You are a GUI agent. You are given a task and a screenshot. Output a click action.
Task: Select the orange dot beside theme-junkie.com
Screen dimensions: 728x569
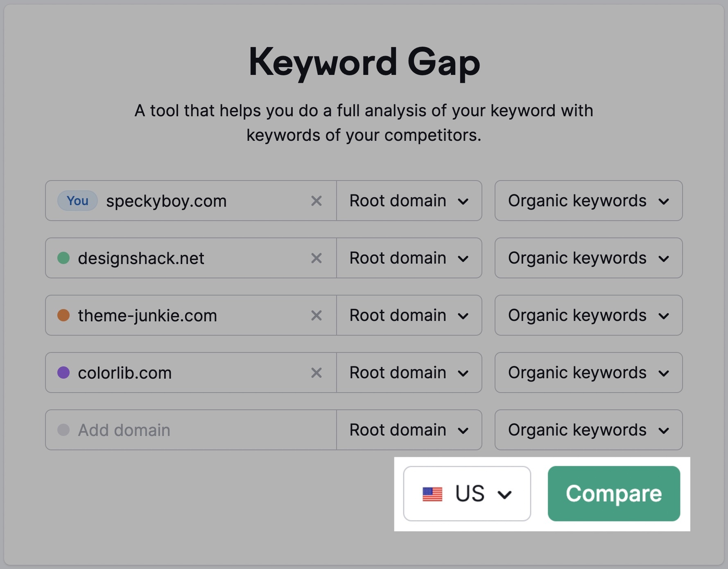(64, 316)
